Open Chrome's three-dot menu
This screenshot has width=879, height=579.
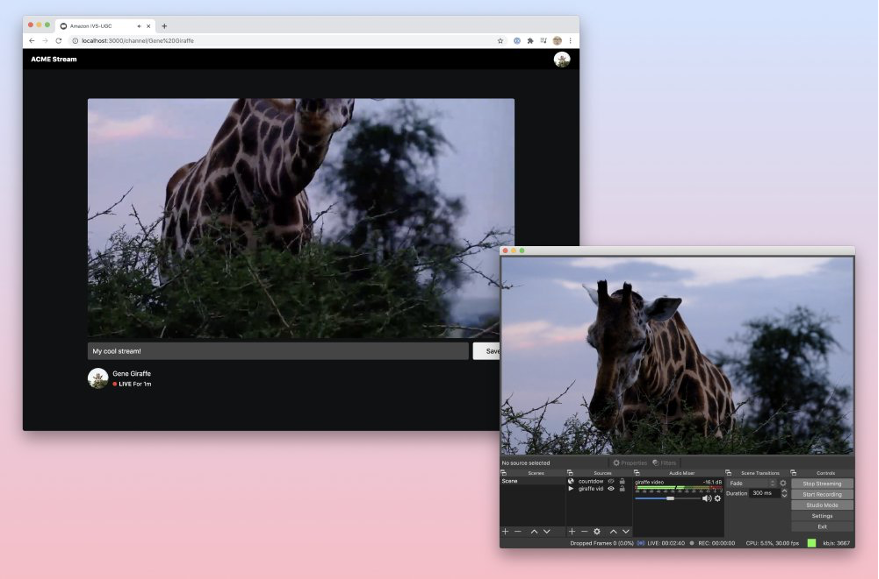coord(569,41)
